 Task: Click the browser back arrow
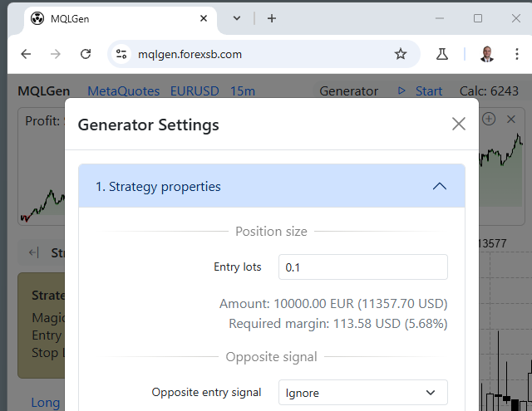26,54
